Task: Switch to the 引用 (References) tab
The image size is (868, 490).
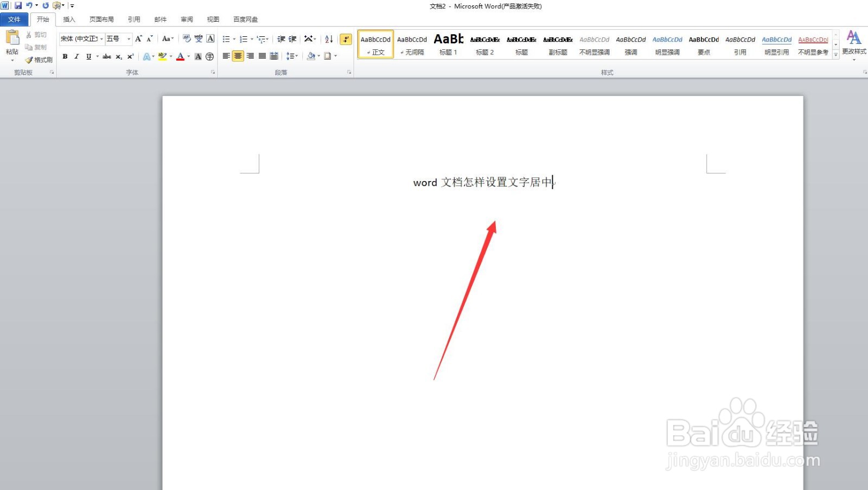Action: click(134, 20)
